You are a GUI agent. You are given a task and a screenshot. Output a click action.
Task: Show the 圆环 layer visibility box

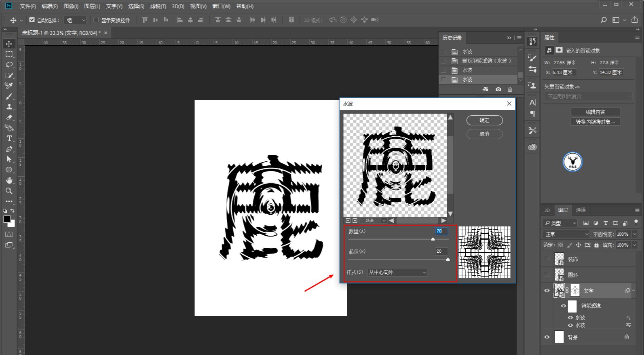coord(547,275)
